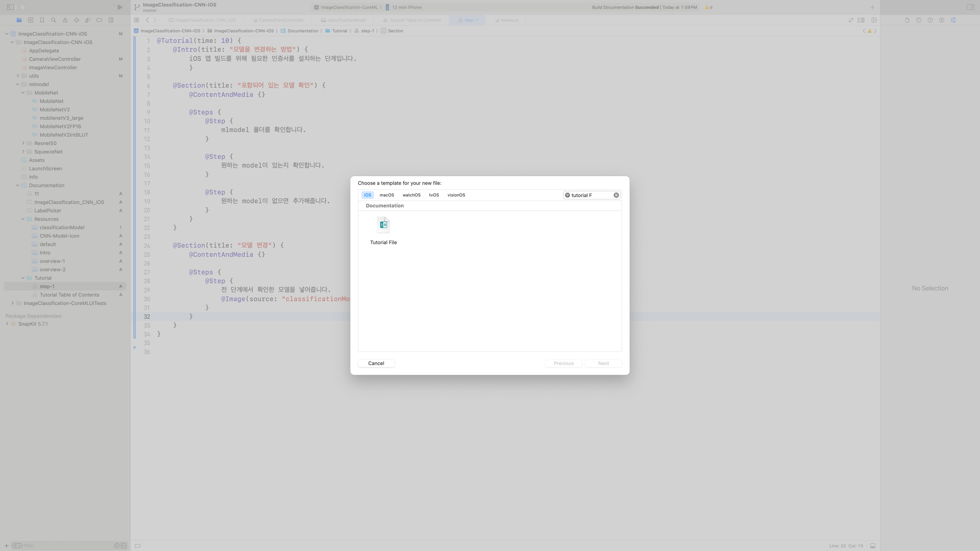Toggle the inspector panel at top right
Viewport: 980px width, 551px height.
coord(970,7)
